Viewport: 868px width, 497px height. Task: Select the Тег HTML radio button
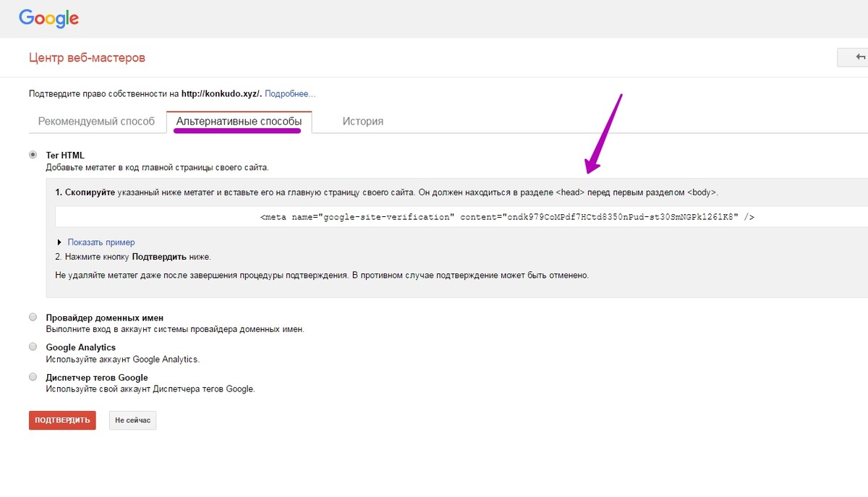[x=33, y=155]
